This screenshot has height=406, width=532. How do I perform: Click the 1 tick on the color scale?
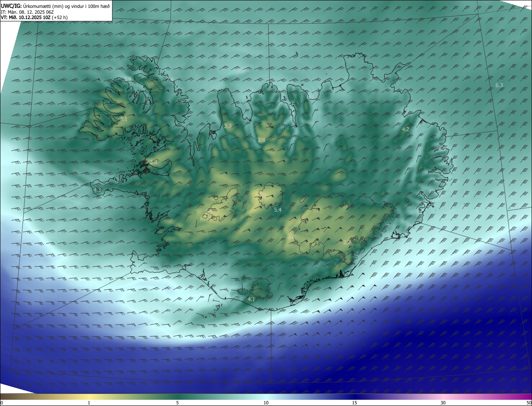89,403
